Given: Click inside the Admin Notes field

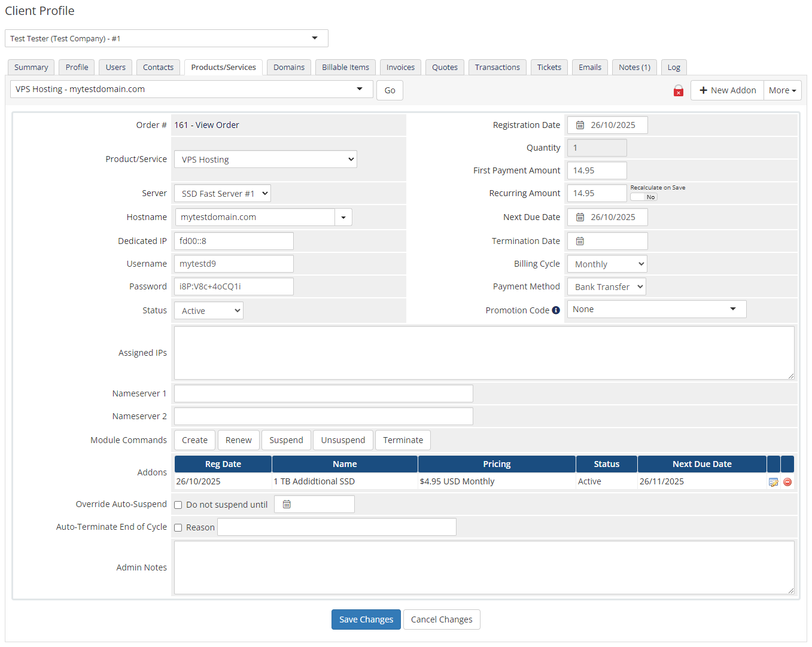Looking at the screenshot, I should pos(483,567).
